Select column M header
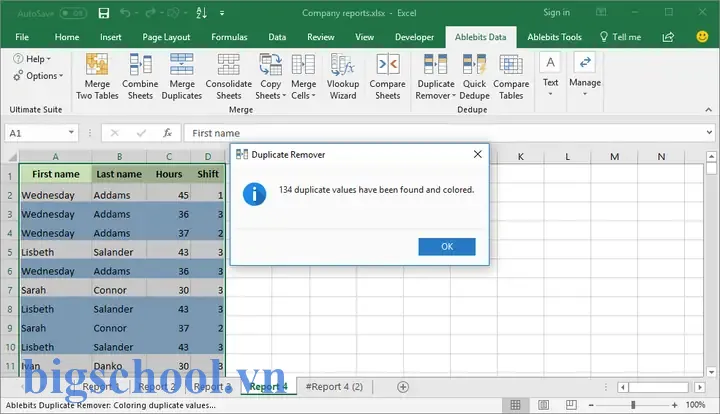This screenshot has width=720, height=414. tap(614, 157)
